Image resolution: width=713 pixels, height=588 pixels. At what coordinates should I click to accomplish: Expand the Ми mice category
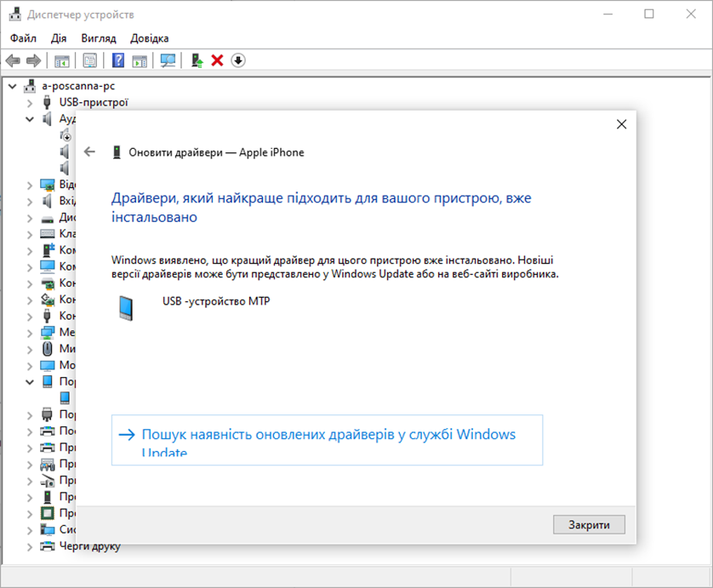coord(30,350)
